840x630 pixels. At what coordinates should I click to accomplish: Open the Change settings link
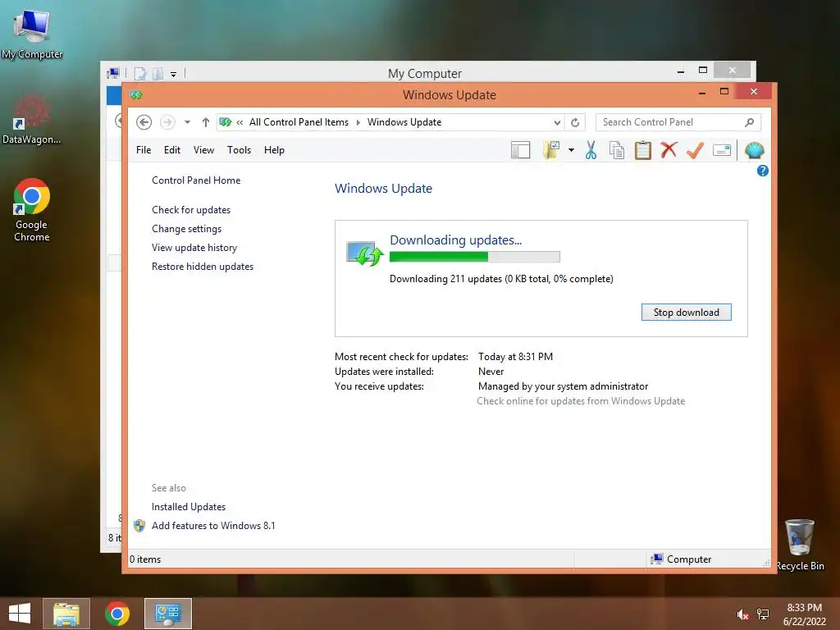pyautogui.click(x=186, y=229)
